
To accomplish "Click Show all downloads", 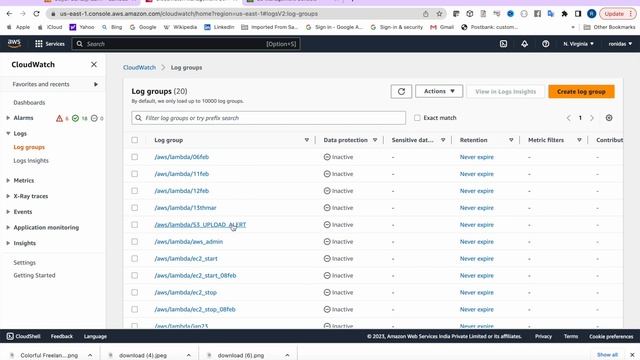I will point(607,355).
